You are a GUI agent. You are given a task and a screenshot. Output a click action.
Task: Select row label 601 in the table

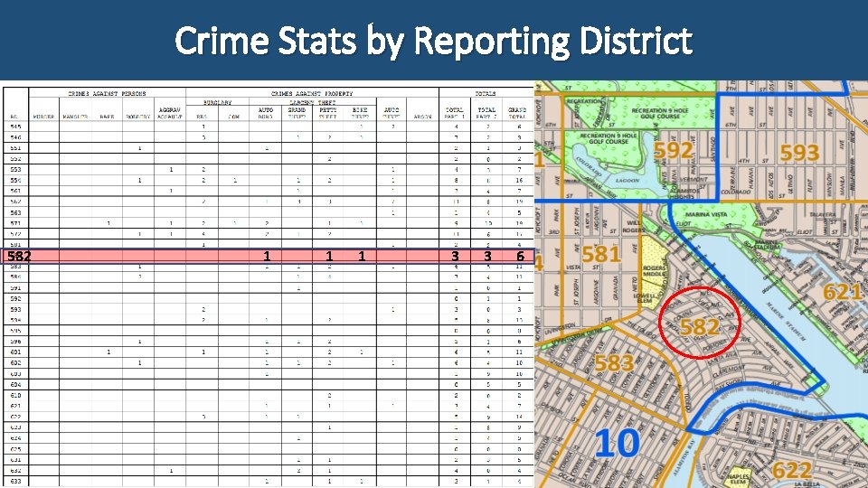click(15, 352)
